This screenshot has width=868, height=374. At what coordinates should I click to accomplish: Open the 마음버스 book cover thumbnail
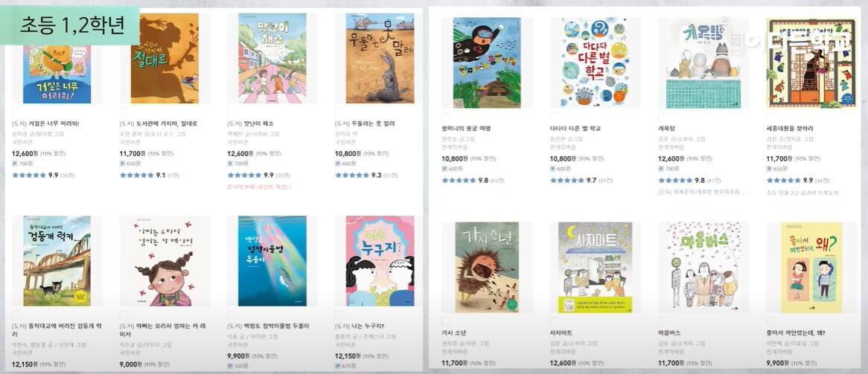coord(703,267)
